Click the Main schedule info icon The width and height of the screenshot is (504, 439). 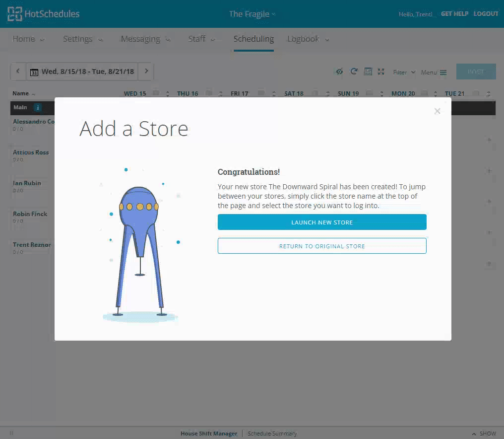point(38,107)
